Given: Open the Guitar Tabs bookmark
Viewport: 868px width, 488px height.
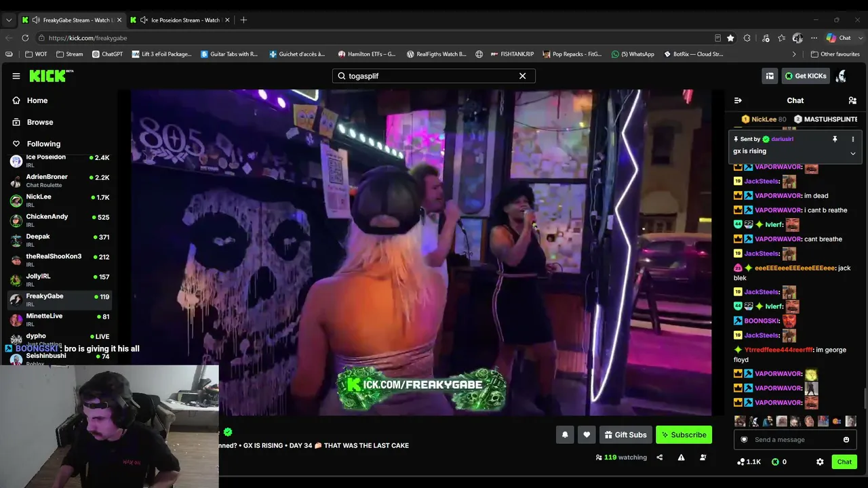Looking at the screenshot, I should pyautogui.click(x=229, y=54).
